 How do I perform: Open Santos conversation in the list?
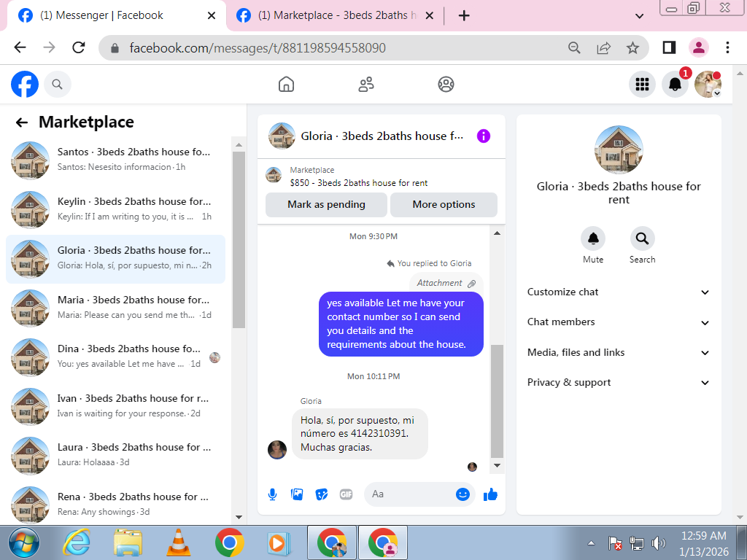click(x=115, y=160)
